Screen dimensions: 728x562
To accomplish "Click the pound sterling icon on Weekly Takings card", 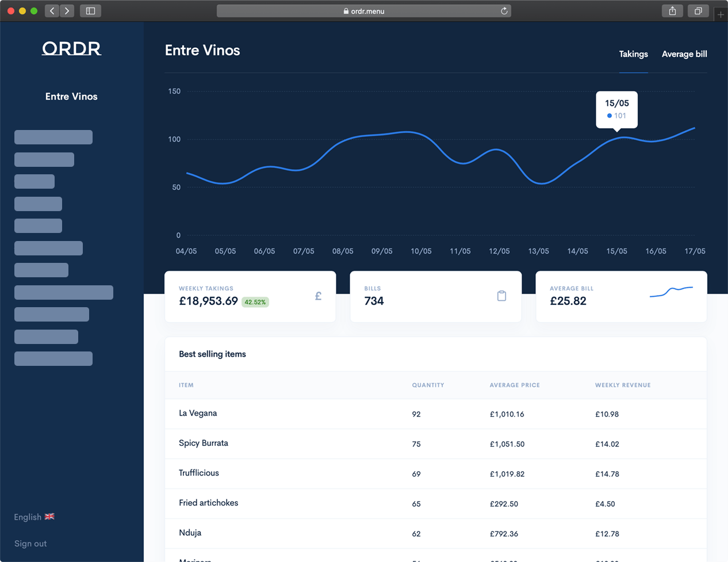I will [x=318, y=296].
